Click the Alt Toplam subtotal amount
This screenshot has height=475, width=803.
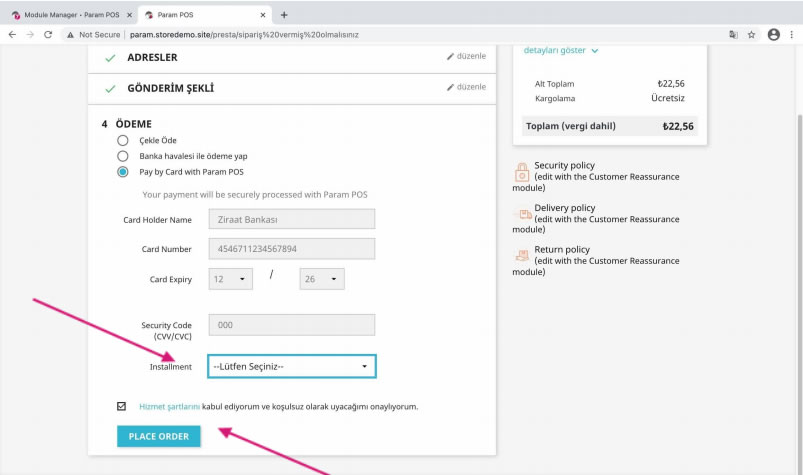[x=671, y=83]
